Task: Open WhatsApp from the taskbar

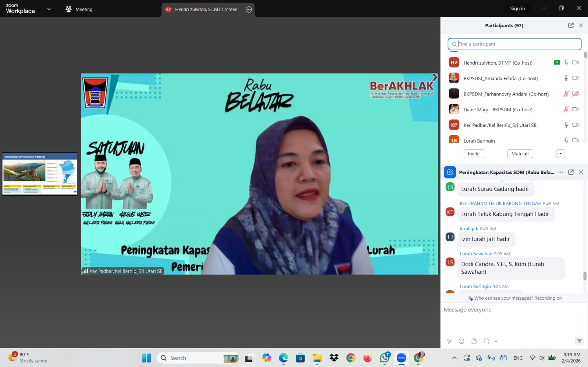Action: coord(385,358)
